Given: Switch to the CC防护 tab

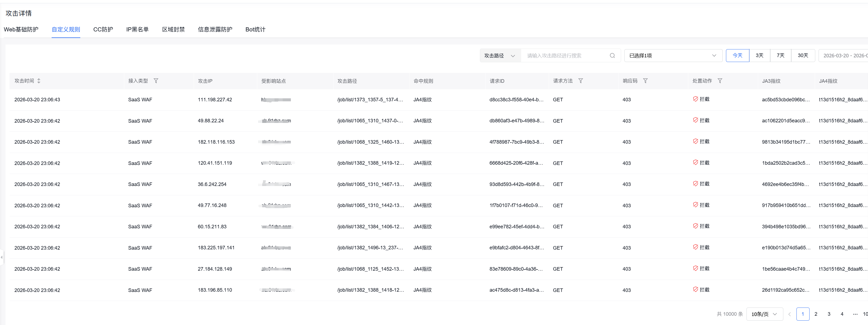Looking at the screenshot, I should click(x=103, y=30).
